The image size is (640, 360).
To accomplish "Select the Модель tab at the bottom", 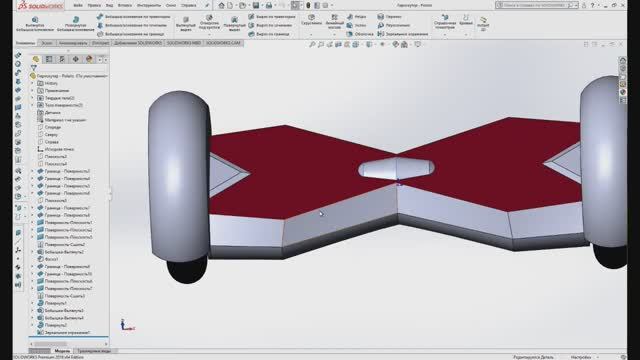I will tap(62, 351).
